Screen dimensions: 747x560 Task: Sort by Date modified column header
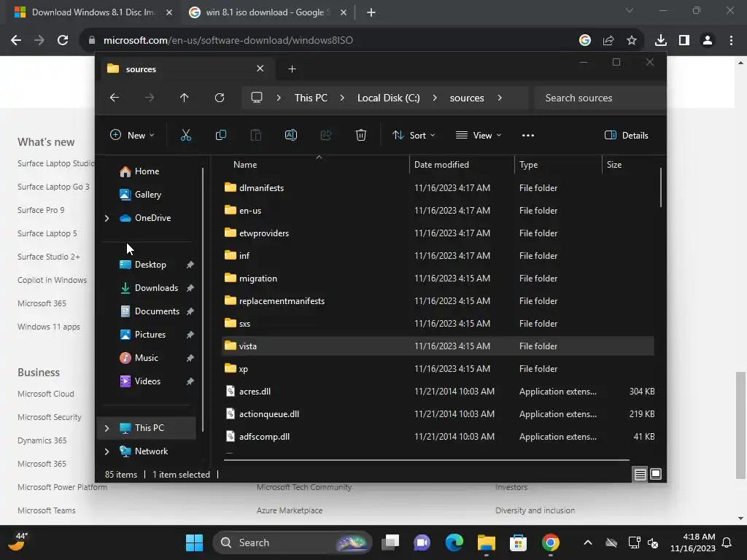[x=441, y=165]
